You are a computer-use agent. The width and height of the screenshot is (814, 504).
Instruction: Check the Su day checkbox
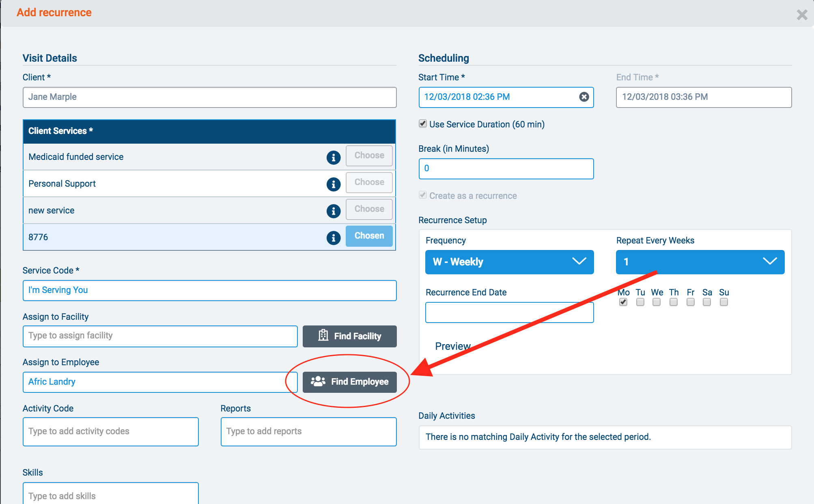[724, 302]
